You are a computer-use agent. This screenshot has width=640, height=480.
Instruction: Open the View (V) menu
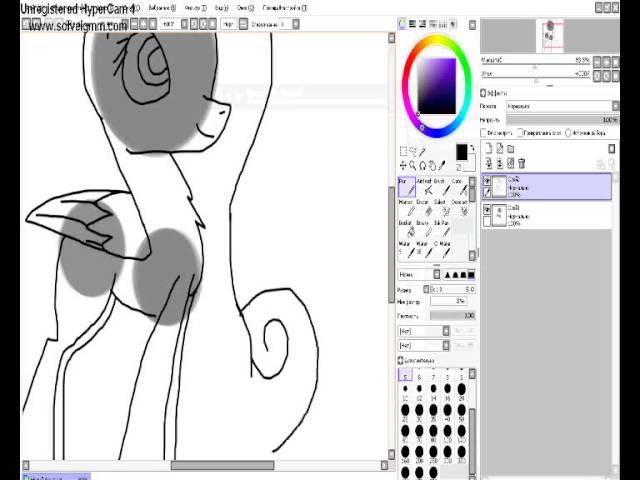(x=222, y=8)
